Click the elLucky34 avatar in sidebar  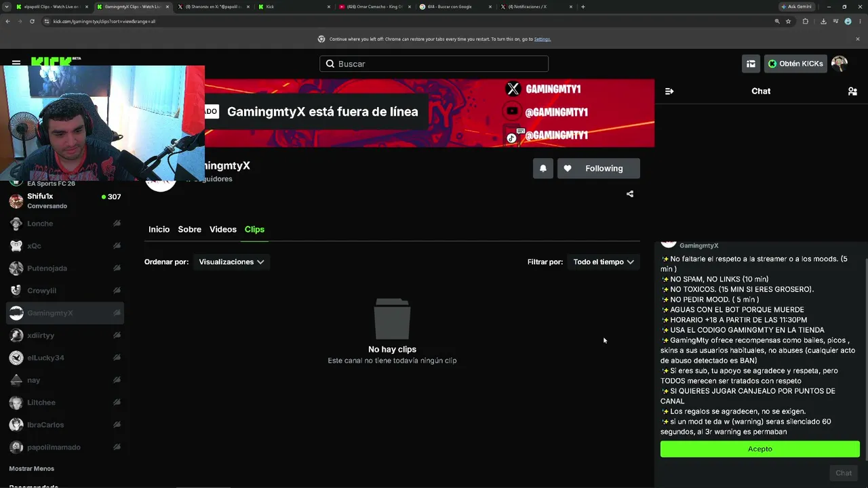pyautogui.click(x=16, y=358)
